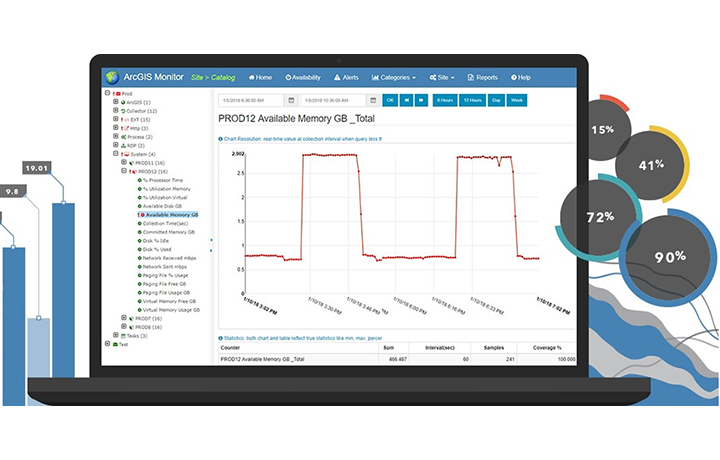
Task: Select Available Disk GB counter
Action: coord(162,206)
